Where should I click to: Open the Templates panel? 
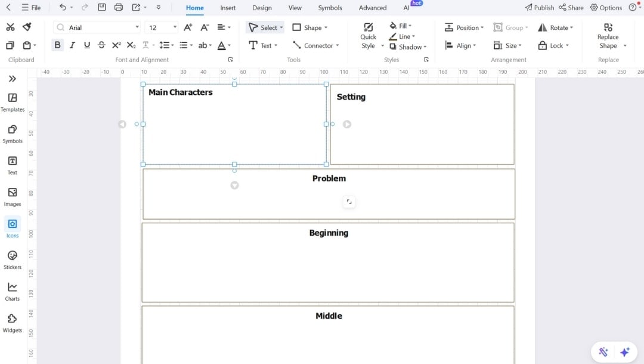(13, 102)
